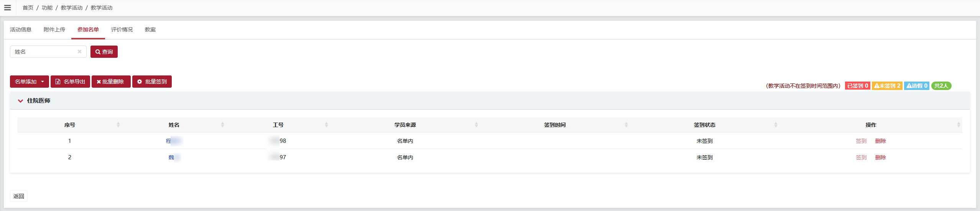
Task: Open name link starting with 魏
Action: coord(174,157)
